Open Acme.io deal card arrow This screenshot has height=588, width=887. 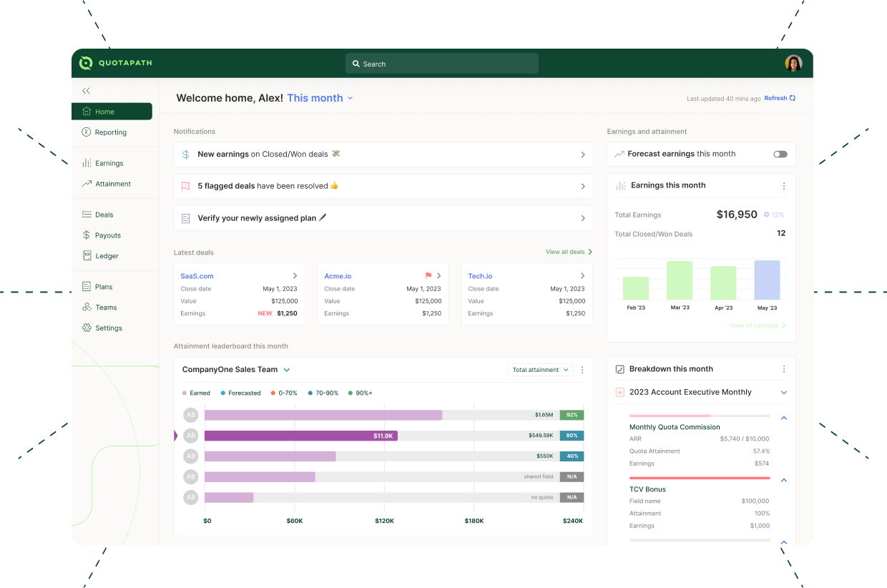tap(438, 276)
